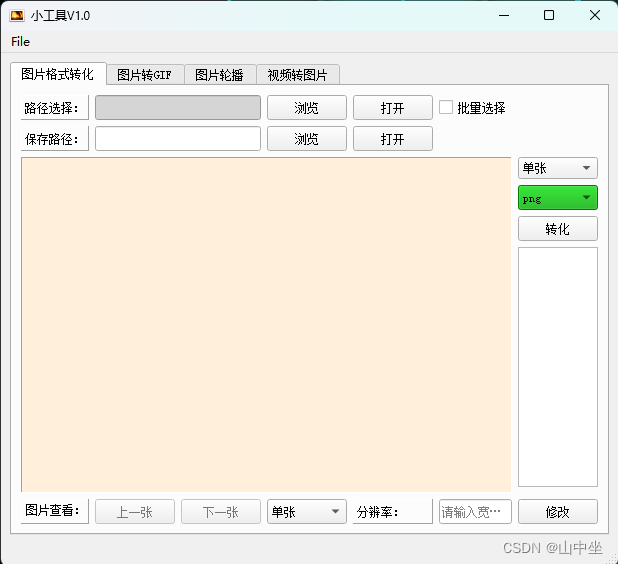Select the 视频转图片 tab

[x=298, y=74]
